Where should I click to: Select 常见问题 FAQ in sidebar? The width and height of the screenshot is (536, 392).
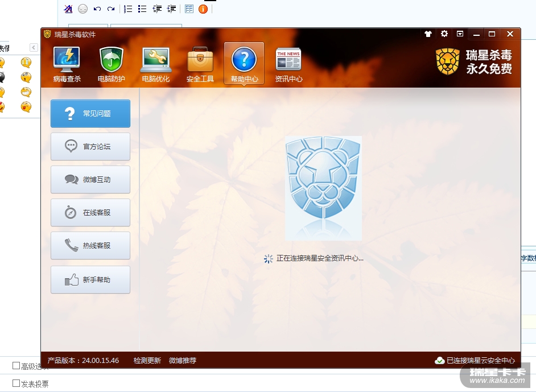[90, 113]
